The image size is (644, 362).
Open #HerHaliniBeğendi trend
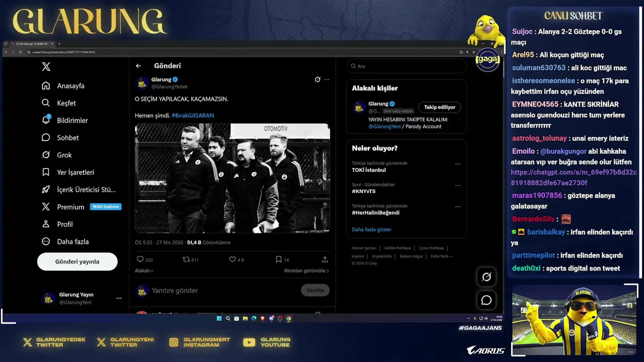click(375, 213)
